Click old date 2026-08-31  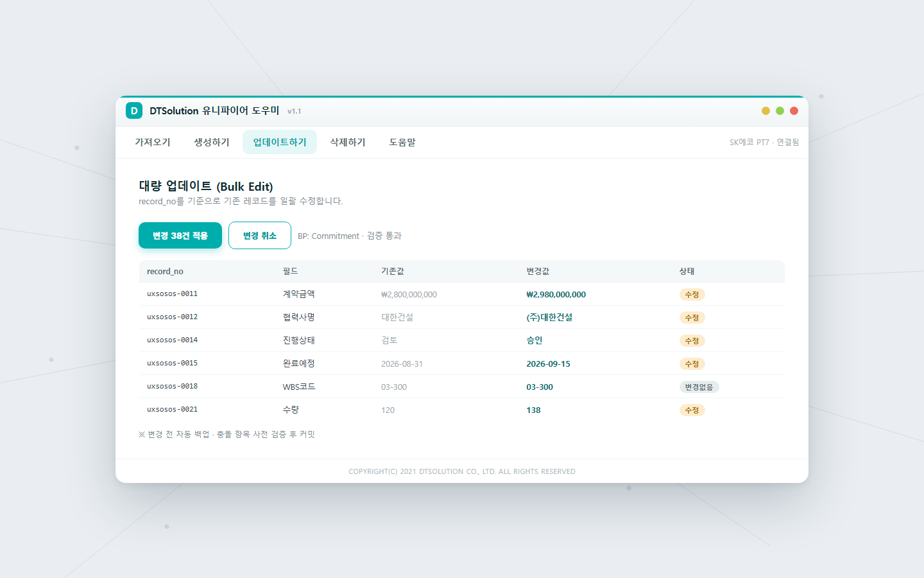pos(402,363)
